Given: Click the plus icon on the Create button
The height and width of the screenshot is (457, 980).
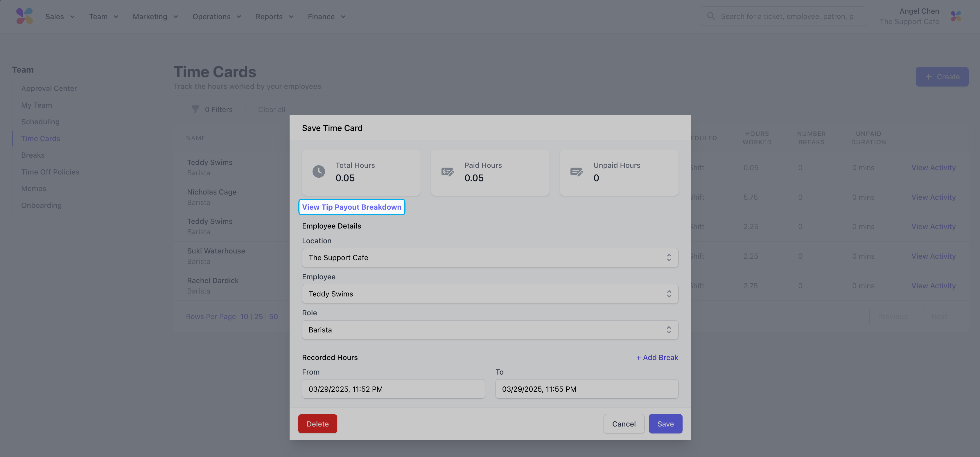Looking at the screenshot, I should [x=929, y=77].
